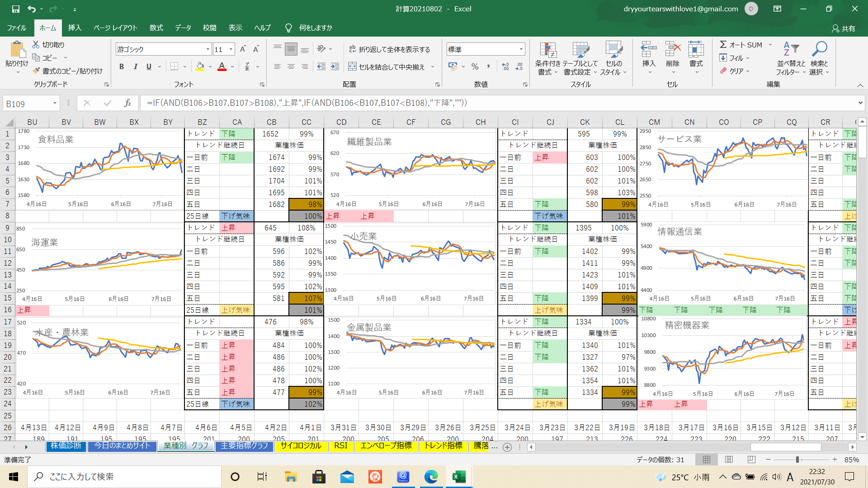Open the font name dropdown
Screen dimensions: 868x488
coord(208,49)
